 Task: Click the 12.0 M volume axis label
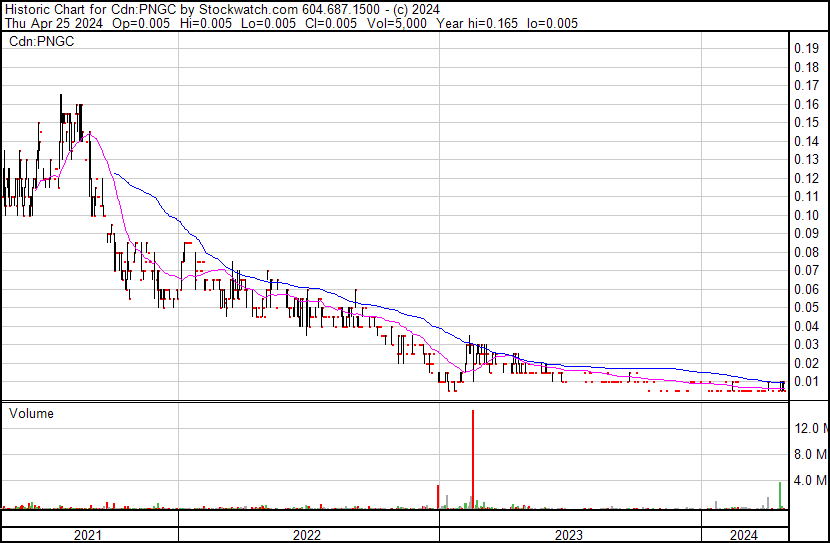(810, 428)
